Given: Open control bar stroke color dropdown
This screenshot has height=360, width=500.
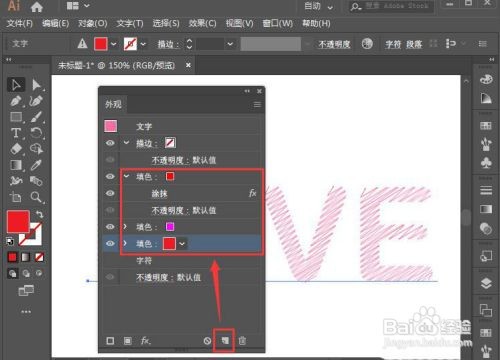Looking at the screenshot, I should (143, 44).
